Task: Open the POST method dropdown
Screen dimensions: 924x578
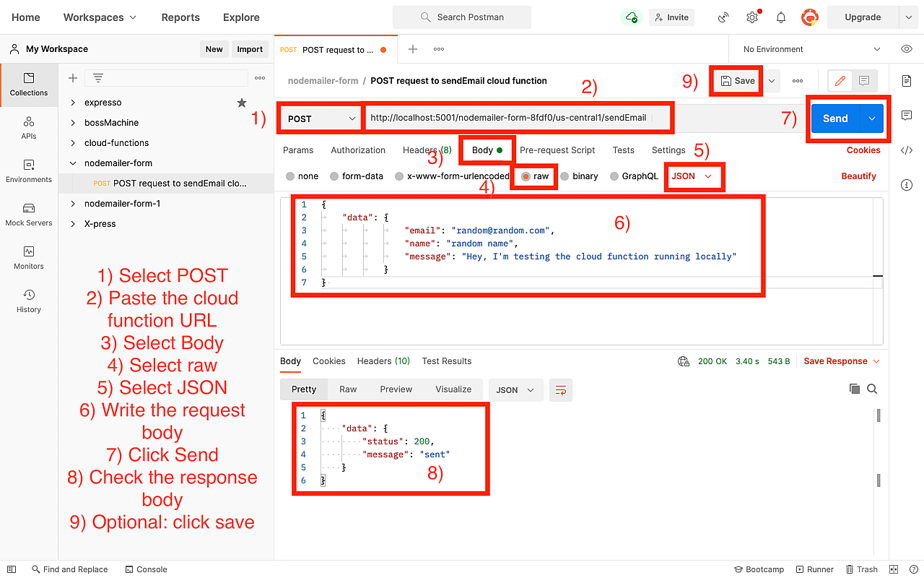Action: coord(320,118)
